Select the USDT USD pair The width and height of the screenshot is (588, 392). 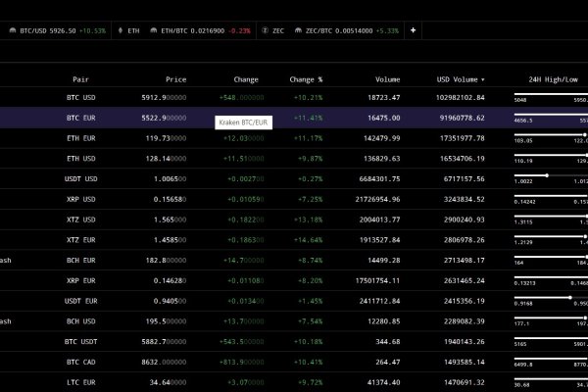coord(80,179)
